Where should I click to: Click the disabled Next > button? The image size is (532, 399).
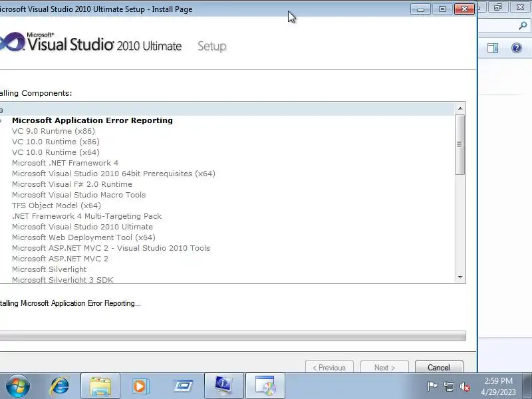click(384, 368)
